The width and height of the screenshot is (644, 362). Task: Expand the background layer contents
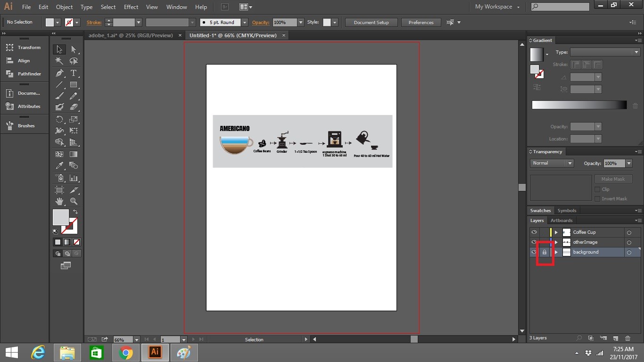point(556,252)
